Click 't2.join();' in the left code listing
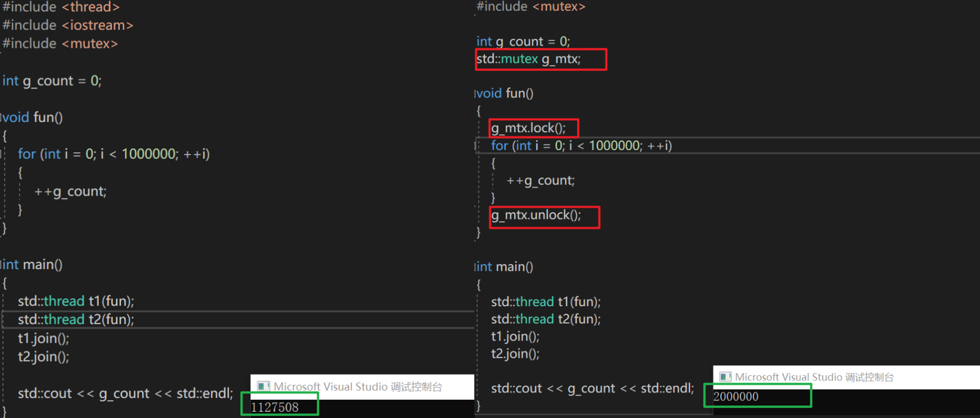 (x=43, y=356)
